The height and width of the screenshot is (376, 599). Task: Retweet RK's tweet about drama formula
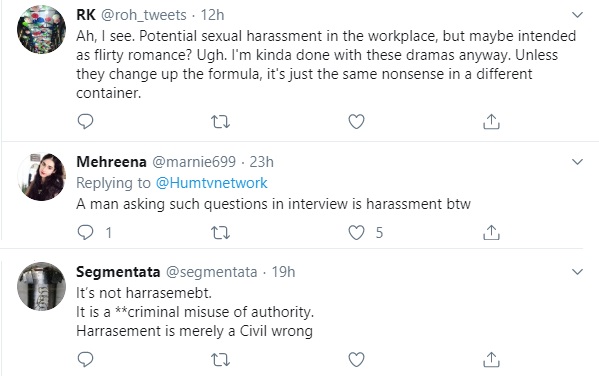220,122
